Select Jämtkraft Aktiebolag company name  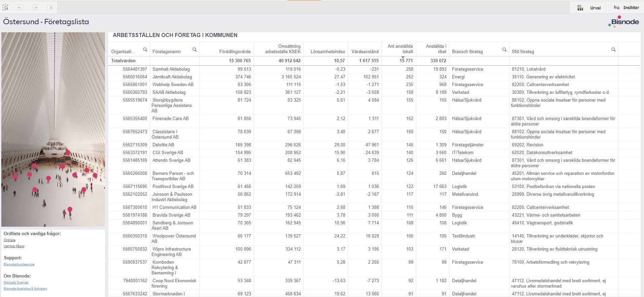(172, 77)
